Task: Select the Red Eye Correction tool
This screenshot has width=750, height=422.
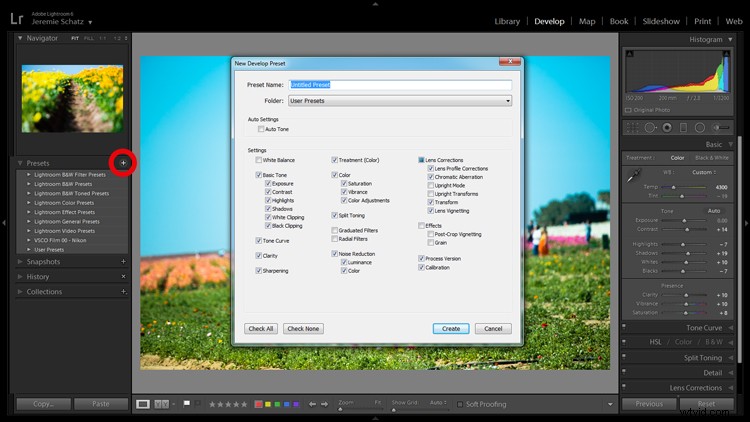Action: [667, 128]
